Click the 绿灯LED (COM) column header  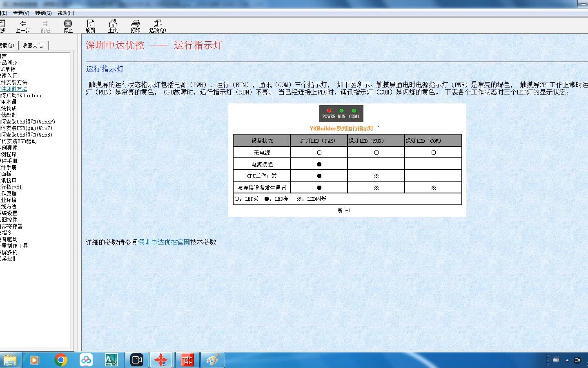click(433, 141)
